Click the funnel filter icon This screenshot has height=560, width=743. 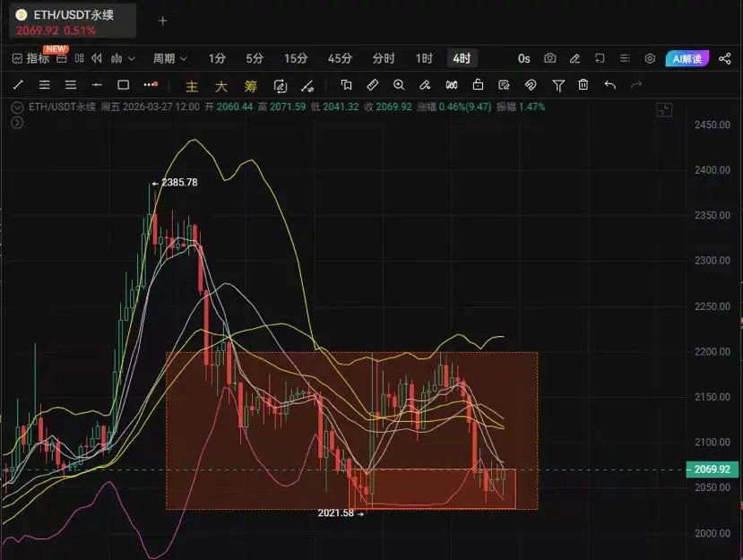[557, 86]
